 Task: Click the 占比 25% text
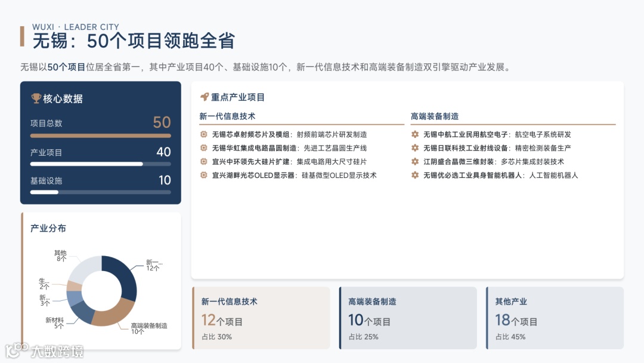pos(363,337)
